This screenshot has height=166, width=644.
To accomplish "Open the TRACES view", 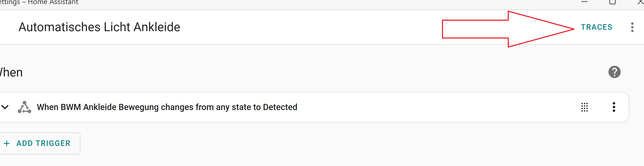I will (x=596, y=27).
